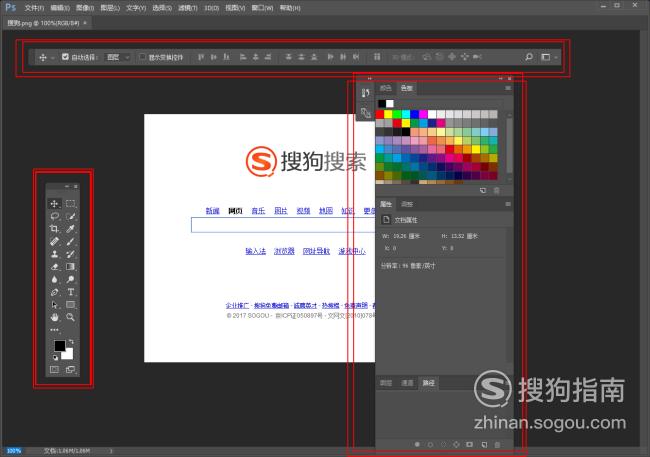Viewport: 650px width, 457px height.
Task: Open the workspace switcher dropdown
Action: pyautogui.click(x=549, y=57)
